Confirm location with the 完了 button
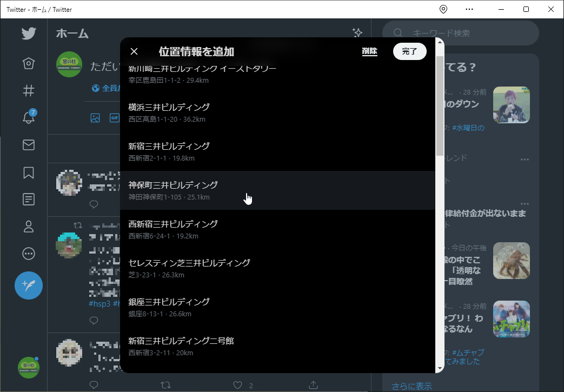 (409, 51)
